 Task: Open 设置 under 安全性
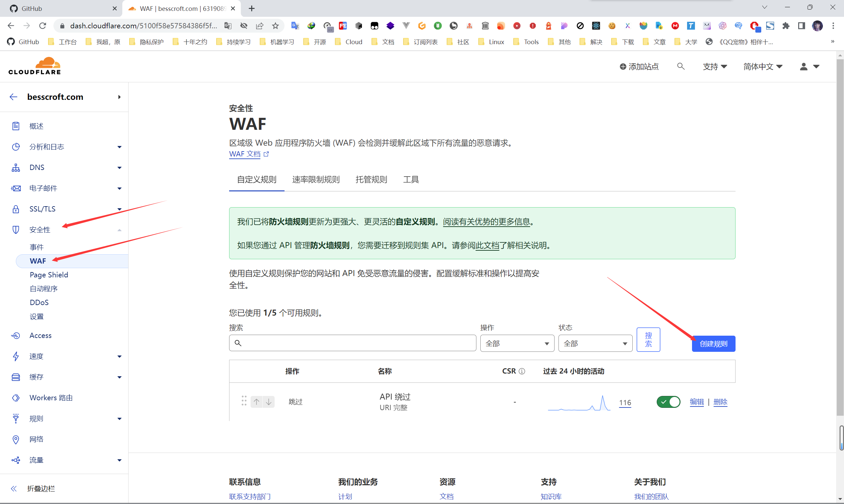[x=37, y=317]
